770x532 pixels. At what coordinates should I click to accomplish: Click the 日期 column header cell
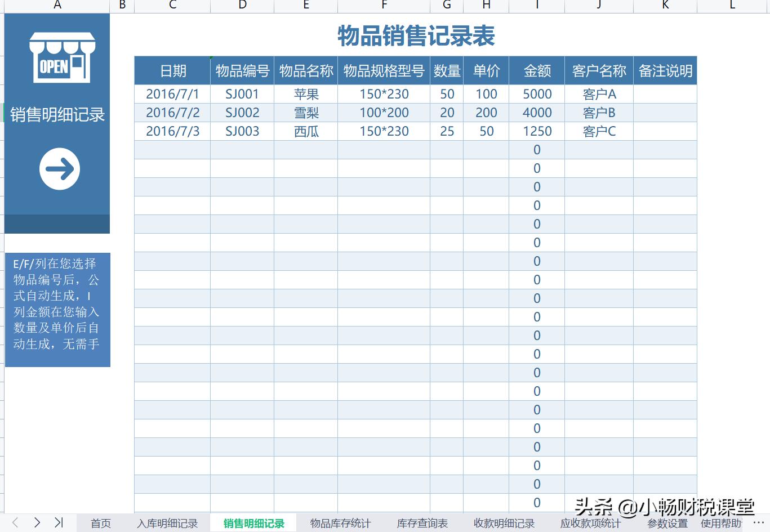[172, 70]
